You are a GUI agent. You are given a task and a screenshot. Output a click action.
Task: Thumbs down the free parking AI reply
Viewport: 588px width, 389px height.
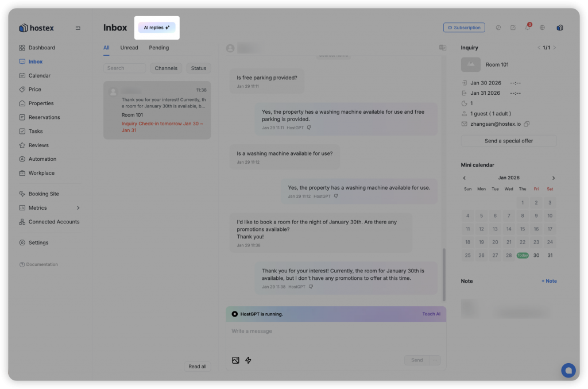coord(309,128)
